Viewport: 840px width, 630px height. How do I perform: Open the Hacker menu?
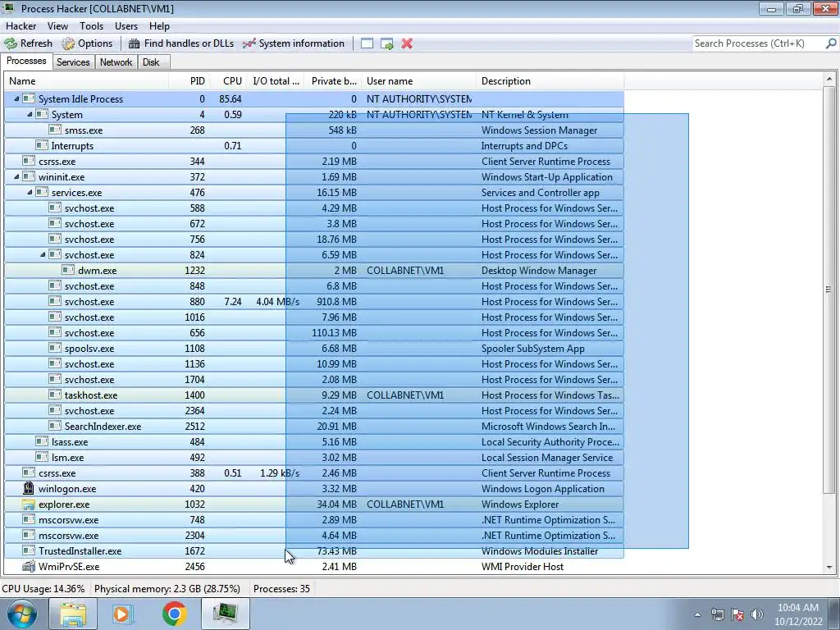pos(21,25)
